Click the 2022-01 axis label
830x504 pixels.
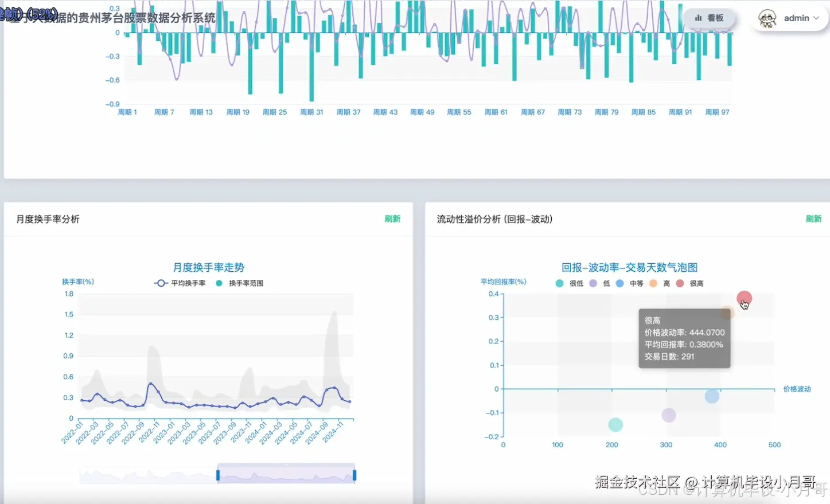(x=72, y=432)
